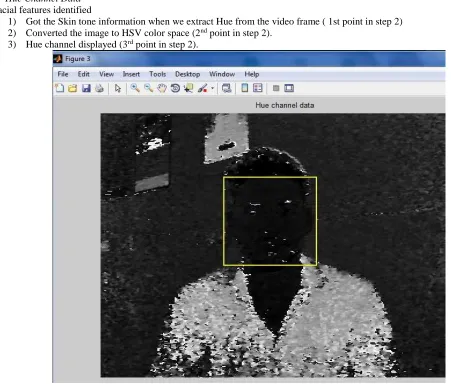Select the Data Cursor tool
The width and height of the screenshot is (451, 384).
click(189, 88)
